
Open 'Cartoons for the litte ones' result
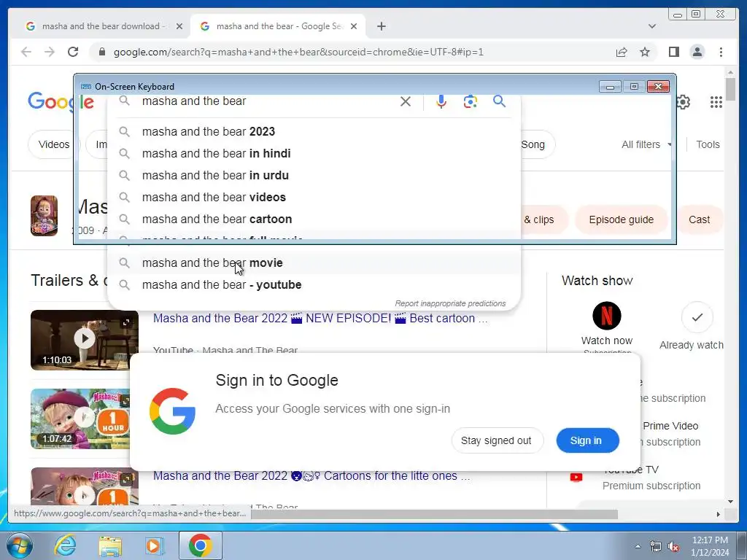[311, 475]
